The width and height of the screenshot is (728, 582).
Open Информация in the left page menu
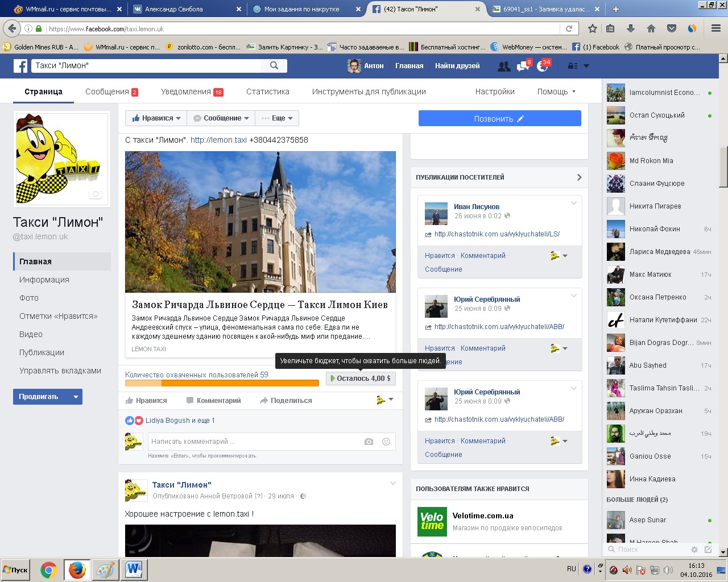click(x=44, y=280)
